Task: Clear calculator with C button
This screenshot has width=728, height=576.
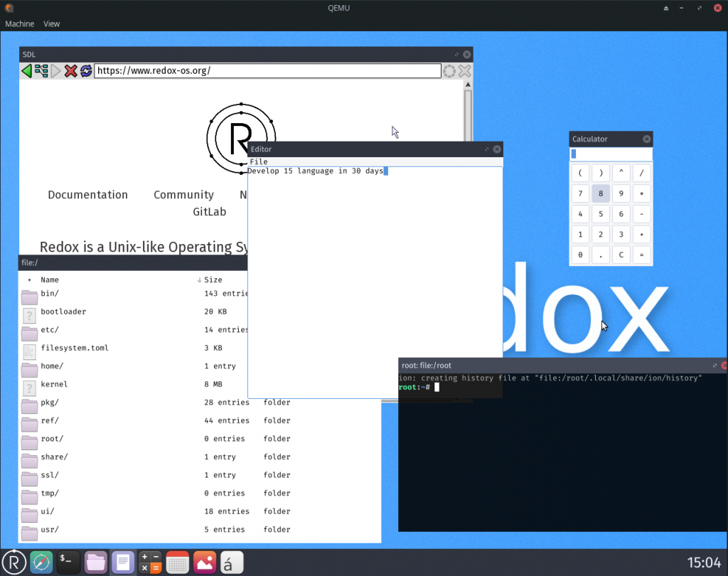Action: 621,255
